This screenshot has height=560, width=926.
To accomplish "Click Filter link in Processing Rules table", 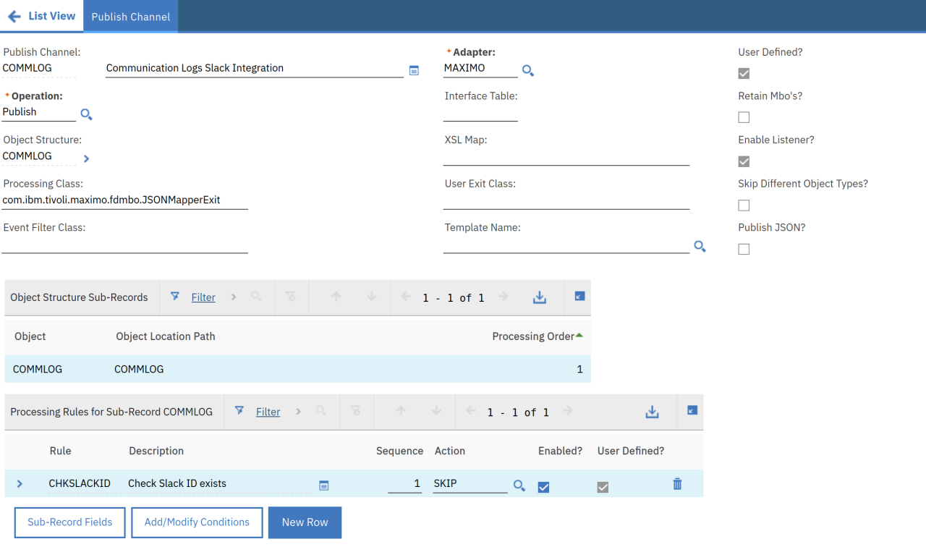I will [268, 412].
